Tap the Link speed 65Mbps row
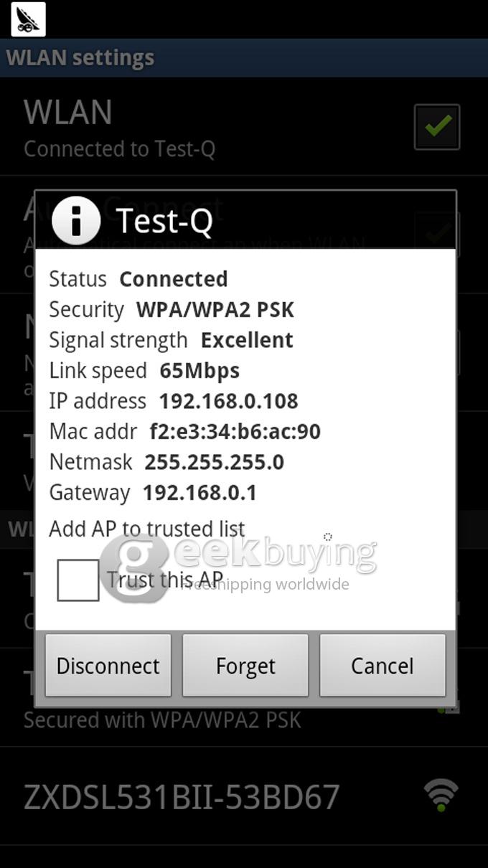 [144, 371]
